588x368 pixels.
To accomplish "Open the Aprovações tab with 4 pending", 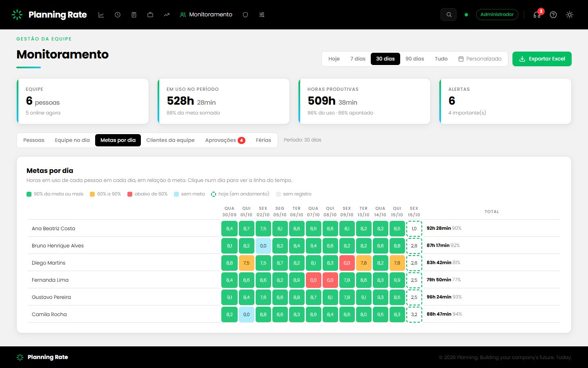I will click(225, 140).
